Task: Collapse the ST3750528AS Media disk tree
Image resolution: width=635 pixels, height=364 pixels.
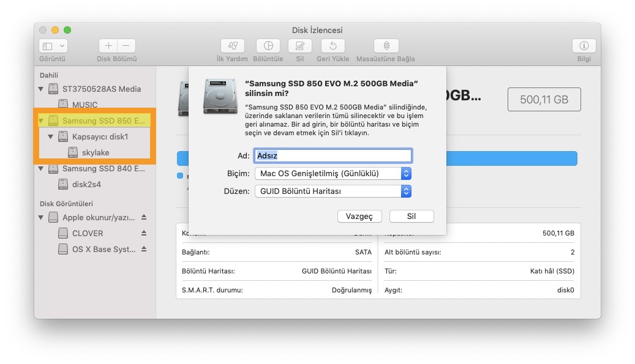Action: click(x=41, y=89)
